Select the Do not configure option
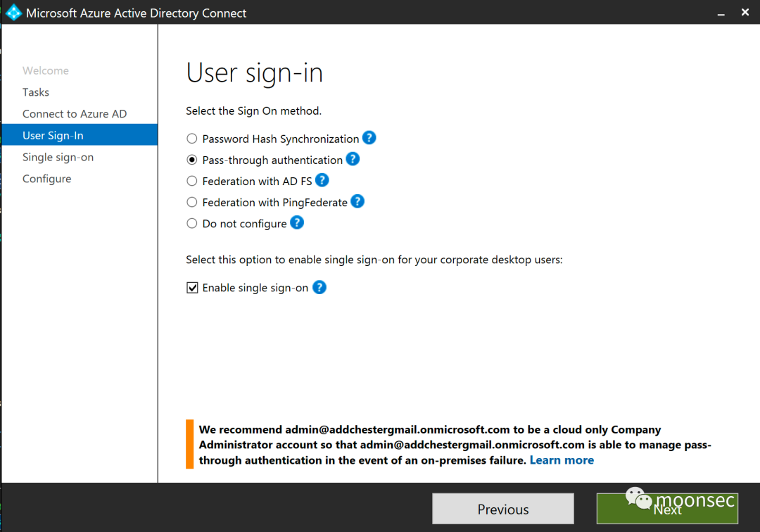The width and height of the screenshot is (760, 532). point(192,223)
